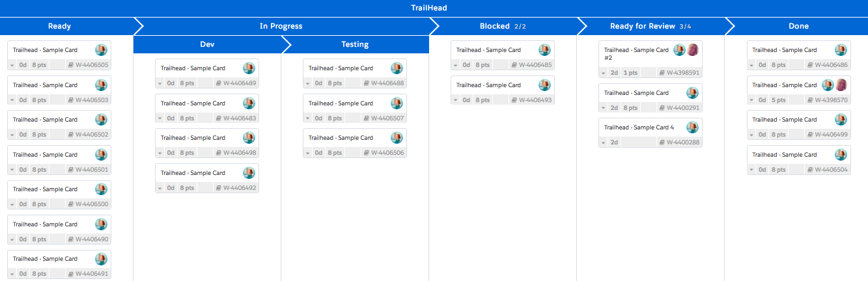Expand the dropdown arrow on card W-4398591
Viewport: 868px width, 281px height.
pos(604,73)
